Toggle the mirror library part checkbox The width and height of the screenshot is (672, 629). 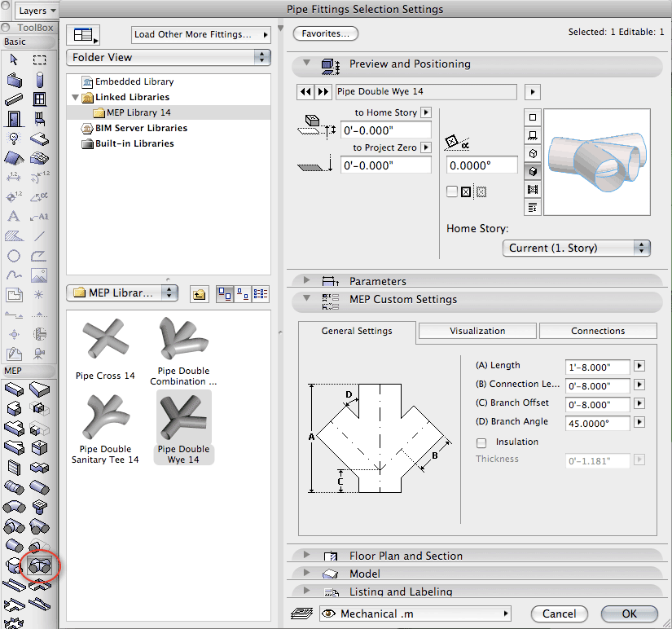point(452,191)
